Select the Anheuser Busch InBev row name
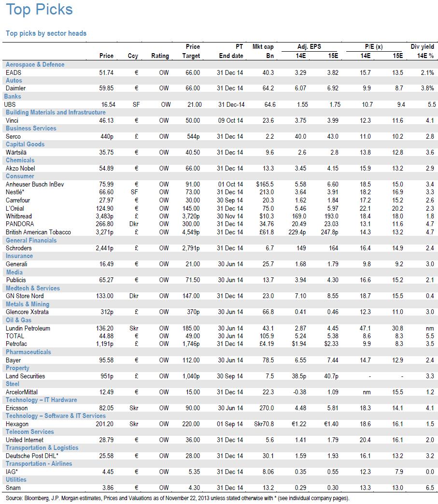Image resolution: width=438 pixels, height=504 pixels. pyautogui.click(x=35, y=184)
